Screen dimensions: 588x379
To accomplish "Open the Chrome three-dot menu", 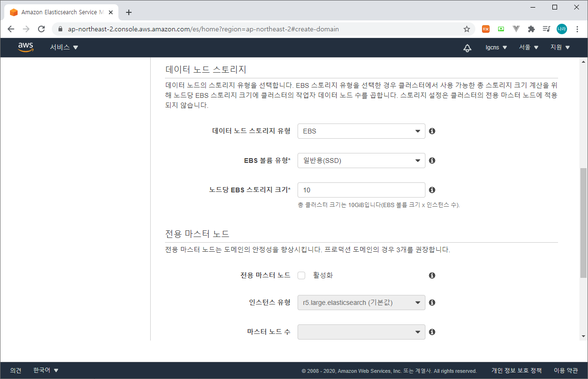I will click(577, 29).
